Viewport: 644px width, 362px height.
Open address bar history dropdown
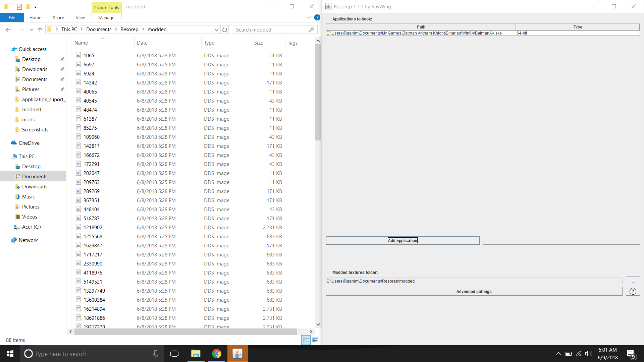click(x=216, y=29)
